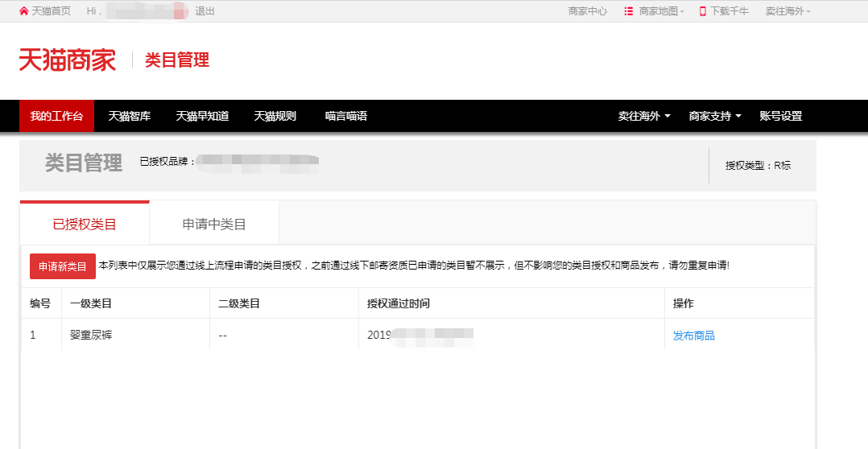Expand top bar 卖往海外 dropdown
Image resolution: width=868 pixels, height=449 pixels.
coord(787,11)
